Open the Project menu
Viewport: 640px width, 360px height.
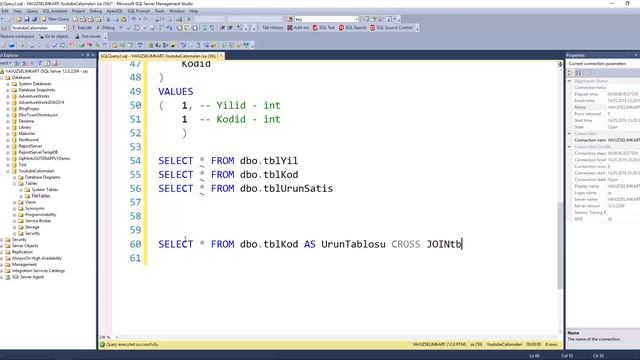(78, 11)
